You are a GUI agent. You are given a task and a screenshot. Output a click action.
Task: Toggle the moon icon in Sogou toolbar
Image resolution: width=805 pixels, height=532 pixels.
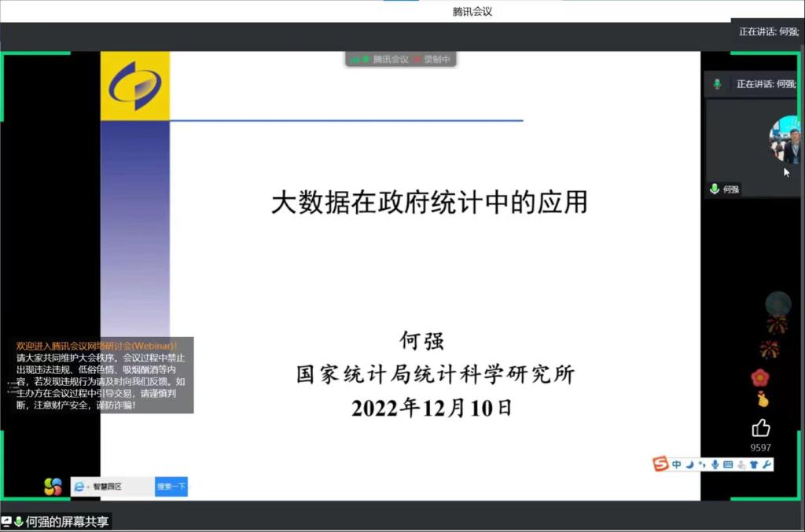[x=689, y=464]
